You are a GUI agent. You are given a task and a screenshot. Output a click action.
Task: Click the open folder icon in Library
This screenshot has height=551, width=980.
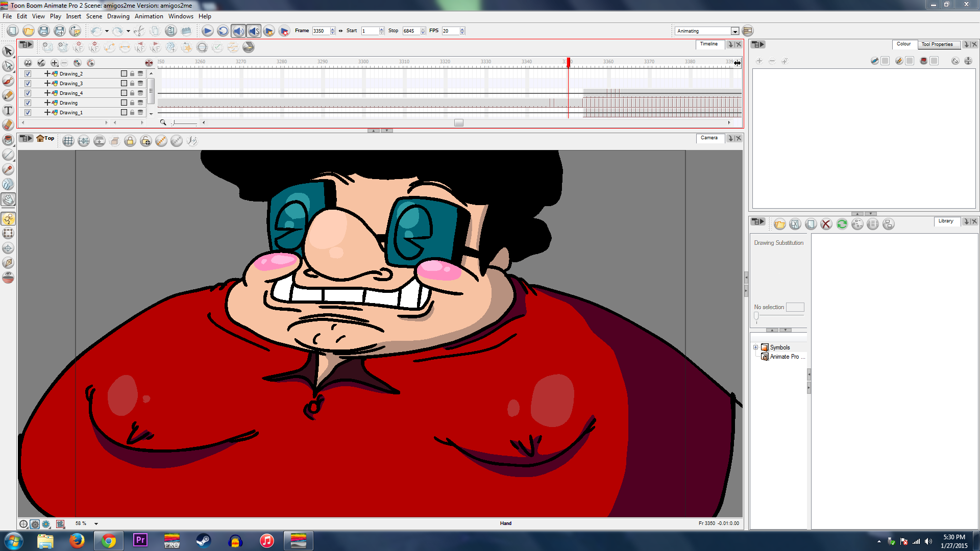pos(780,224)
